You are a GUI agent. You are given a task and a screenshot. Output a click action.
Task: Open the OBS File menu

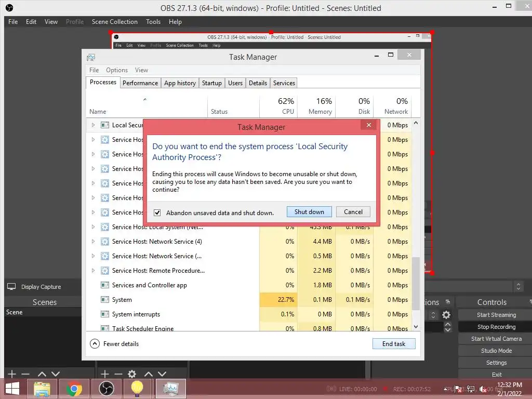13,22
